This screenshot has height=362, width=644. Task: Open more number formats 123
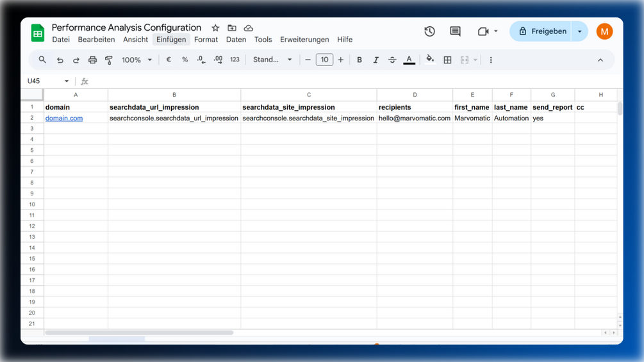click(235, 60)
